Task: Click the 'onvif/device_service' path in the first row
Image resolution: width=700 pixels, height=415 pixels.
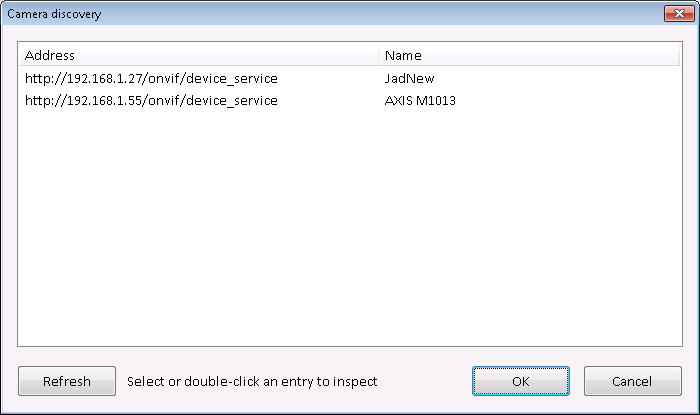Action: click(x=212, y=77)
